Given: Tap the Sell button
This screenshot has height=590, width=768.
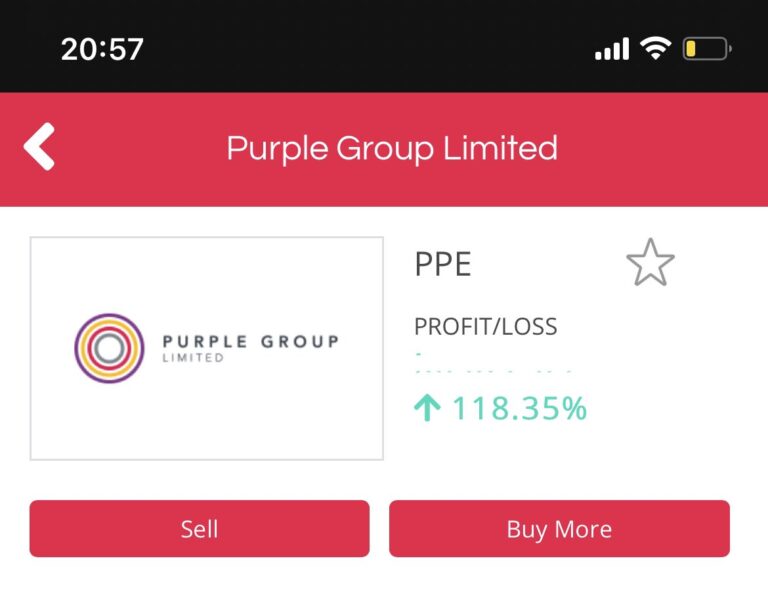Looking at the screenshot, I should click(x=199, y=528).
